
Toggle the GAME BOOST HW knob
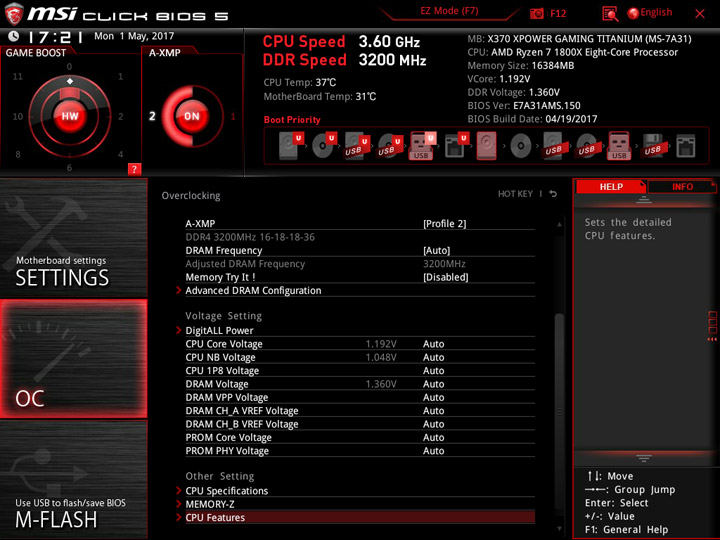click(70, 116)
